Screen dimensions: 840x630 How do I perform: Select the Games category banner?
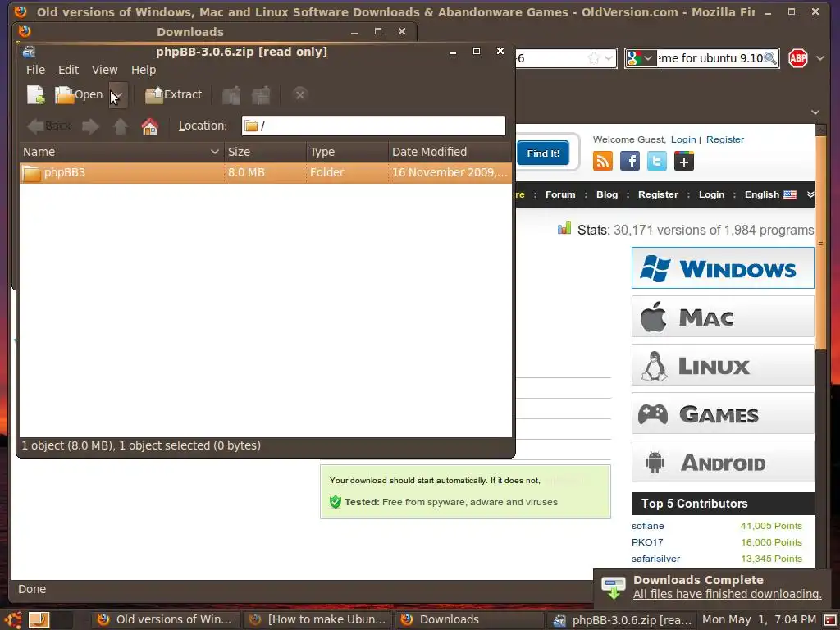tap(723, 413)
